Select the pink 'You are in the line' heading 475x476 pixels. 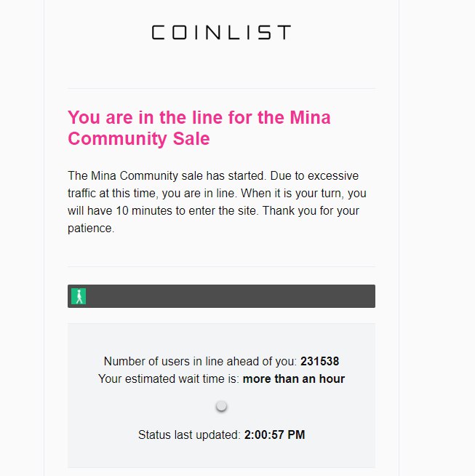coord(199,128)
